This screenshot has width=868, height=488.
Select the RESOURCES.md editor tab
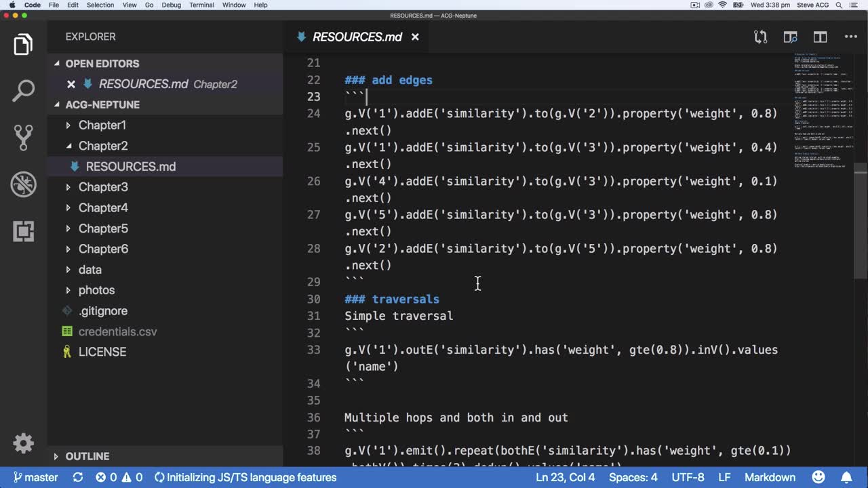[357, 37]
